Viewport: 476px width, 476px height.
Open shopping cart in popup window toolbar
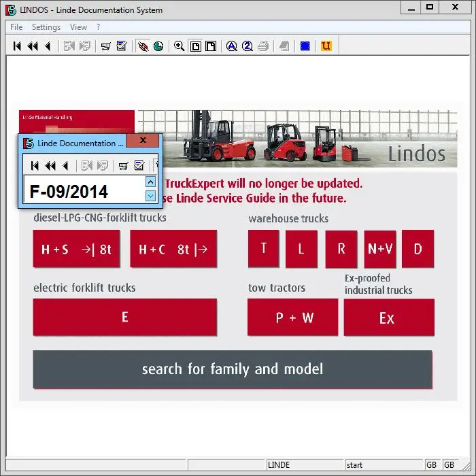tap(123, 166)
